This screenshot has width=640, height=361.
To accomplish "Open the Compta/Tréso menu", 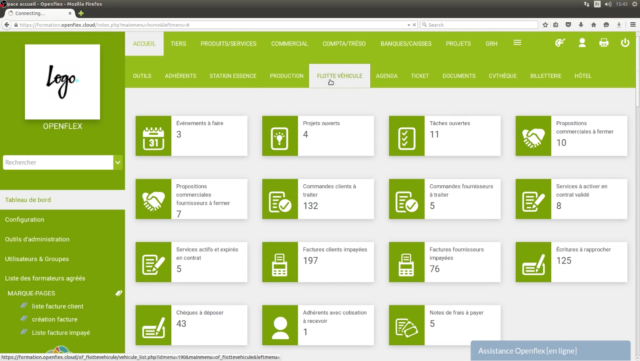I will pyautogui.click(x=344, y=44).
